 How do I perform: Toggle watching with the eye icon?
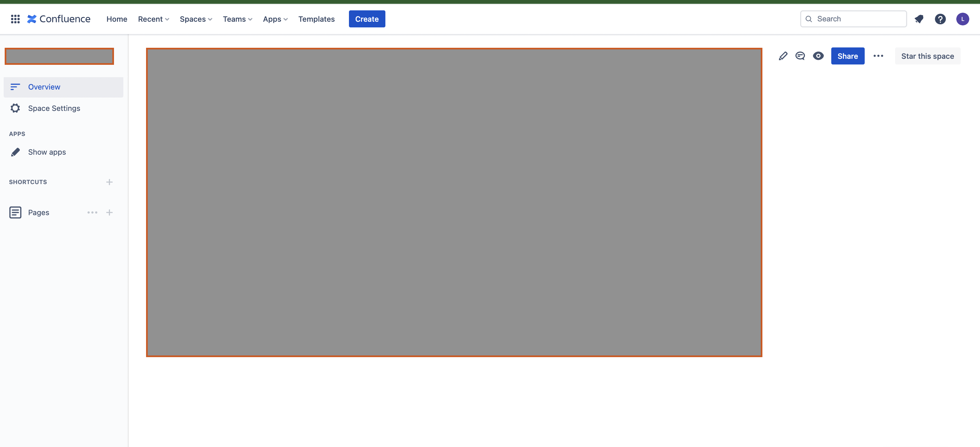[818, 56]
